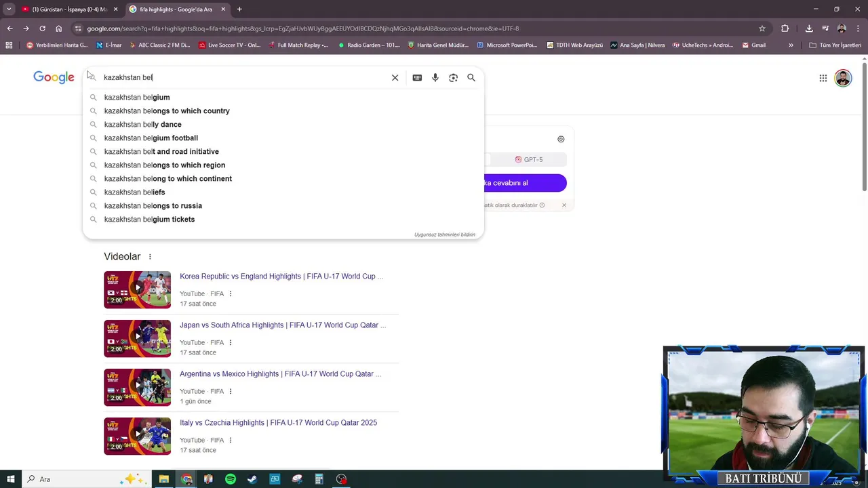Click the purple cevabını al button

(x=525, y=183)
